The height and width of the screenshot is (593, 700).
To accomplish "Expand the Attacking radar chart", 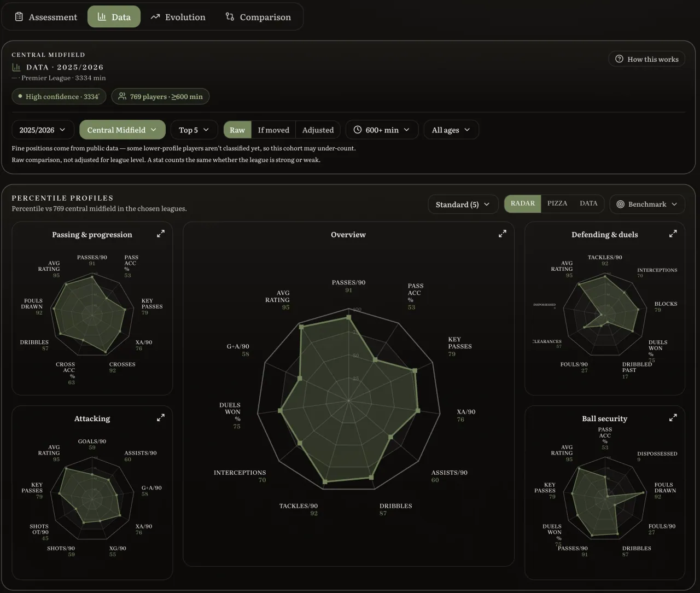I will tap(161, 417).
